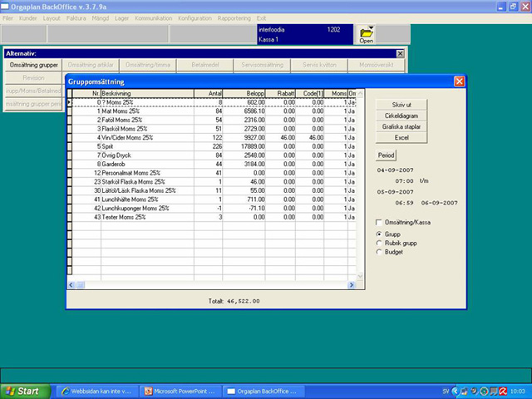
Task: Open the yellow folder Open icon
Action: (367, 35)
